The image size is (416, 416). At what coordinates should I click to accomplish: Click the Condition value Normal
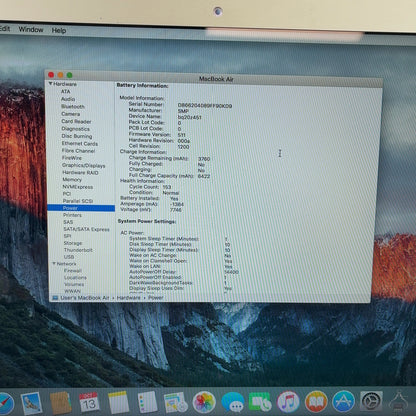click(171, 193)
